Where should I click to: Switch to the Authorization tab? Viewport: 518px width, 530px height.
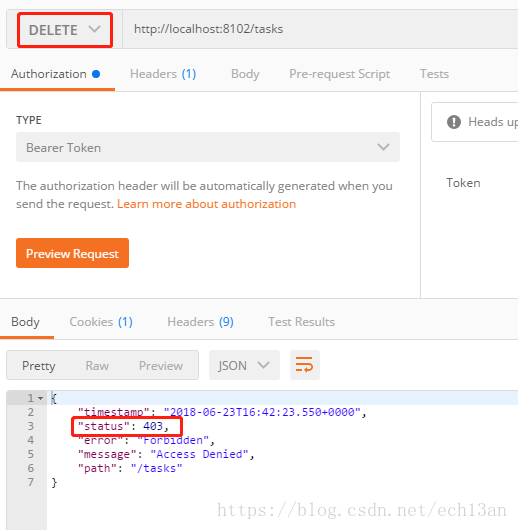(x=55, y=74)
